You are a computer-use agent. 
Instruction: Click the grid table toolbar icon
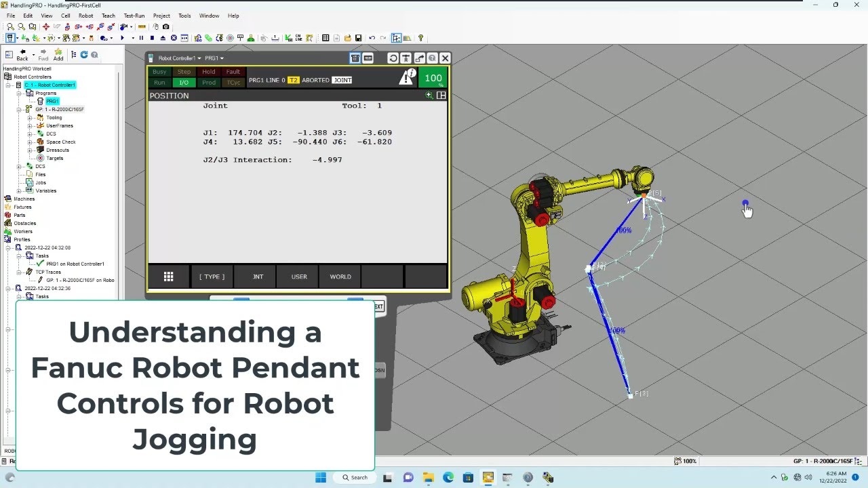click(x=325, y=38)
